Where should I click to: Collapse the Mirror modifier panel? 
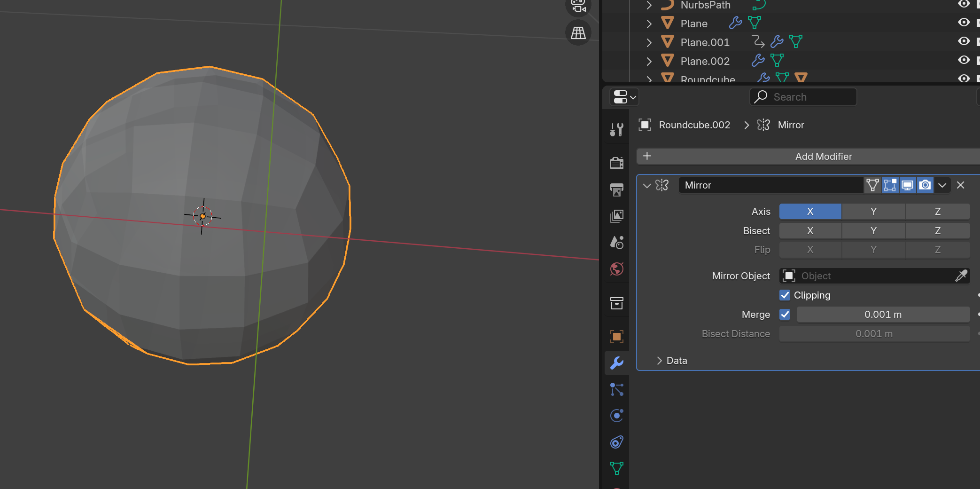coord(647,185)
